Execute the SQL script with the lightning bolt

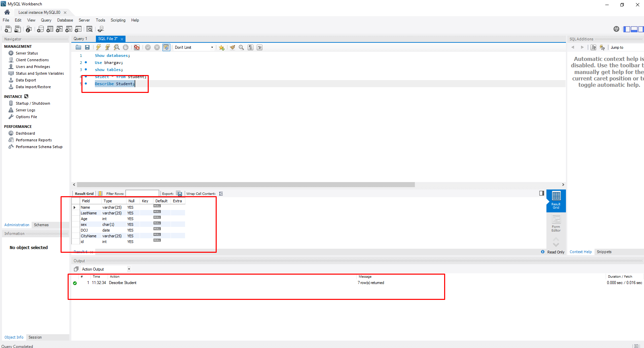click(x=98, y=47)
